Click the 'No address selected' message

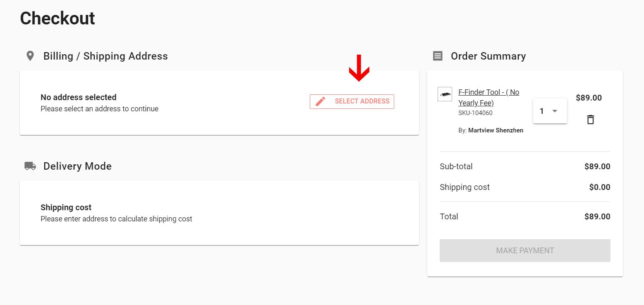click(79, 98)
